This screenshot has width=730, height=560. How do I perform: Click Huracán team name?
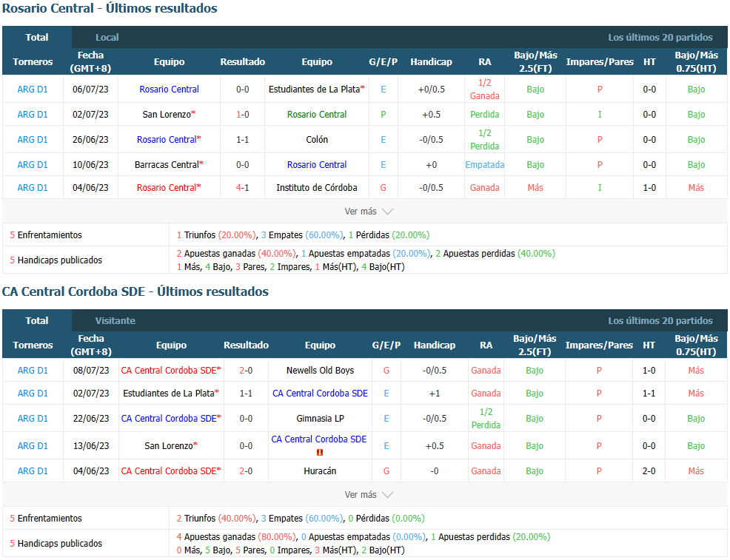click(x=320, y=470)
